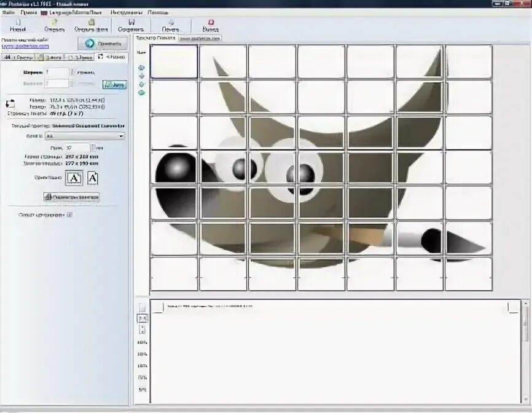Open the paper format A4 dropdown

(x=85, y=136)
